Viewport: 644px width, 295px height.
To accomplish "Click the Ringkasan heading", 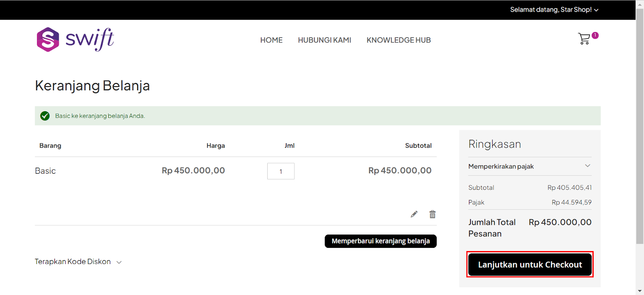I will 495,144.
